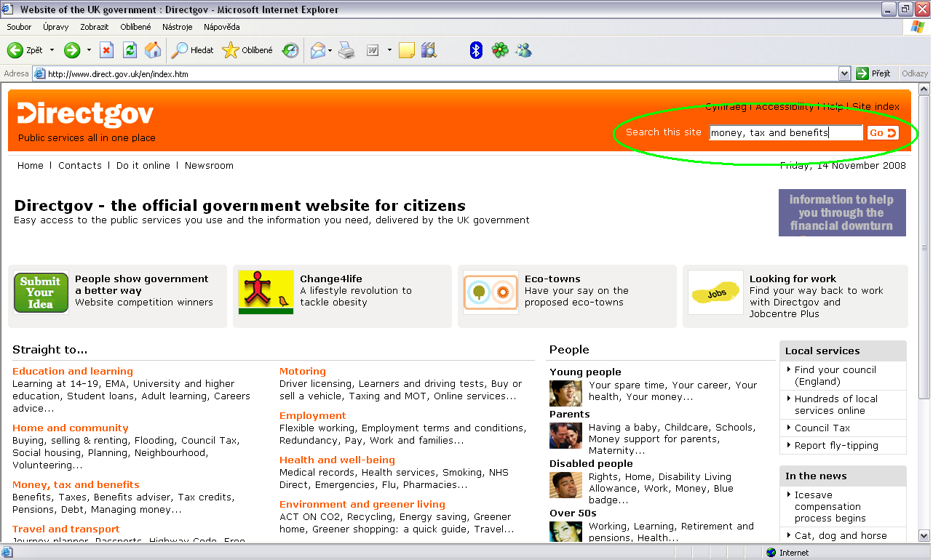Open Icesave compensation process begins news
The height and width of the screenshot is (560, 933).
[830, 507]
